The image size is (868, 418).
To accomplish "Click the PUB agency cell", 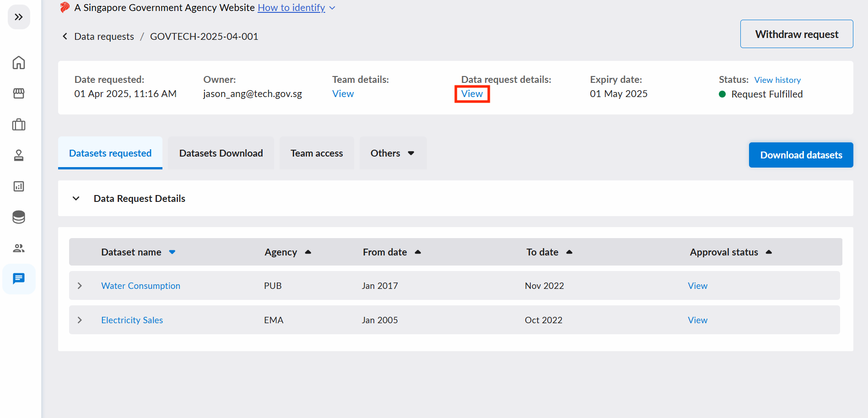I will point(273,286).
